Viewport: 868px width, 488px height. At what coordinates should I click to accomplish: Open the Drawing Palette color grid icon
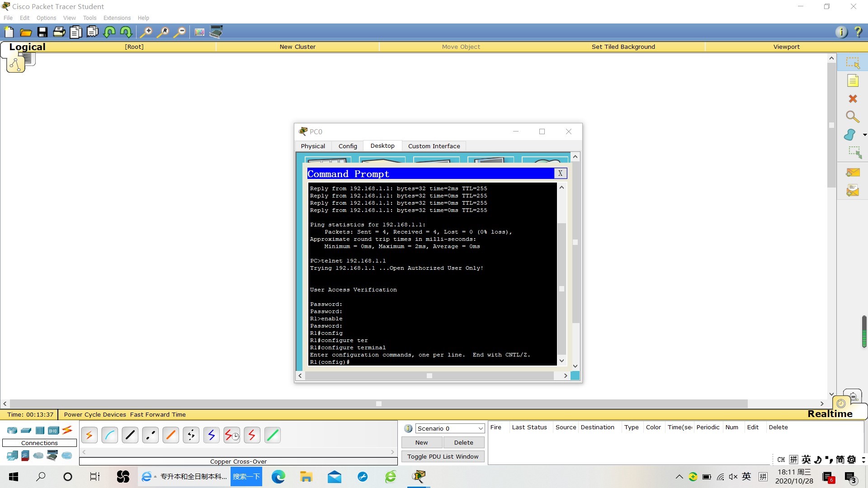[199, 32]
